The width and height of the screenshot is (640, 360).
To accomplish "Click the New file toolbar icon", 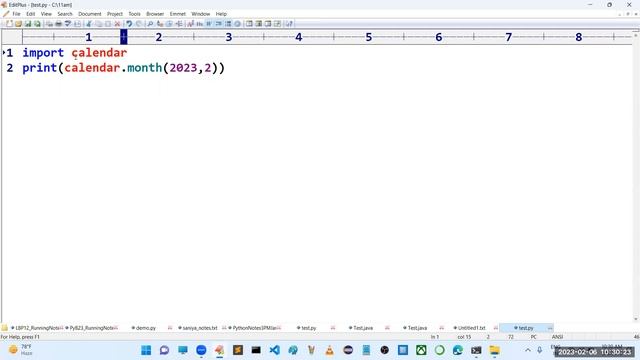I will tap(9, 24).
